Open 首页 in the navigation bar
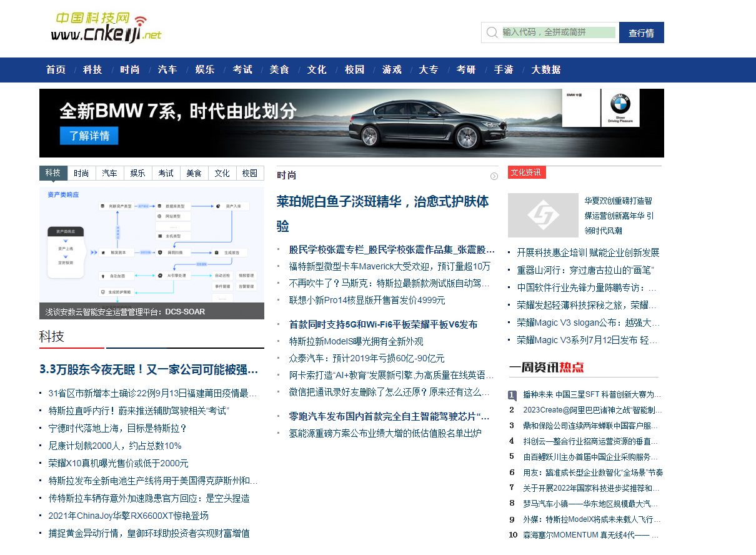This screenshot has height=555, width=756. click(56, 69)
